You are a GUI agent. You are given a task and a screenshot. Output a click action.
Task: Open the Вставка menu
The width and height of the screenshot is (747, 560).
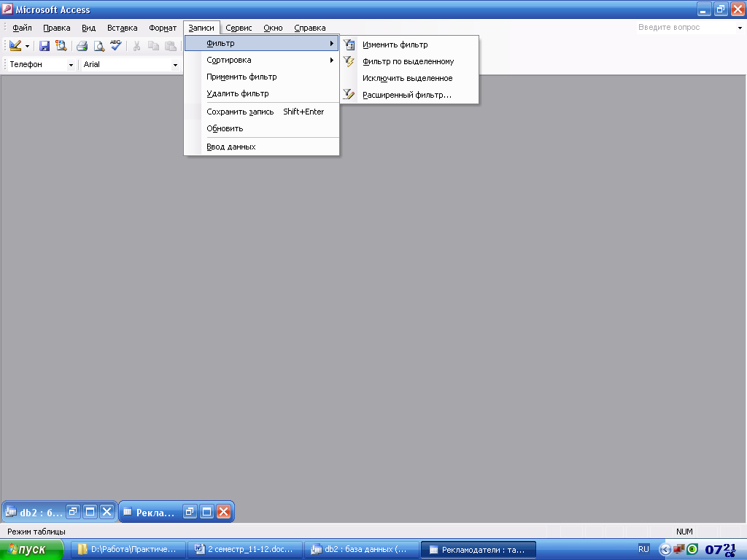123,28
